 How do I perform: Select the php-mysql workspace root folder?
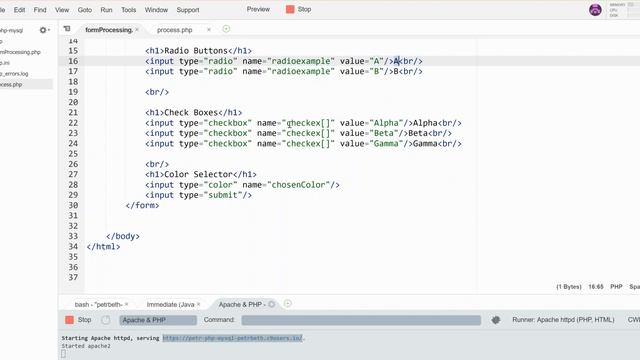(11, 30)
